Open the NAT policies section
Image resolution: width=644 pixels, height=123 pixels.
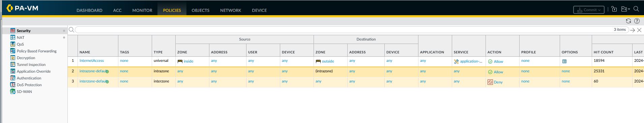[x=21, y=38]
